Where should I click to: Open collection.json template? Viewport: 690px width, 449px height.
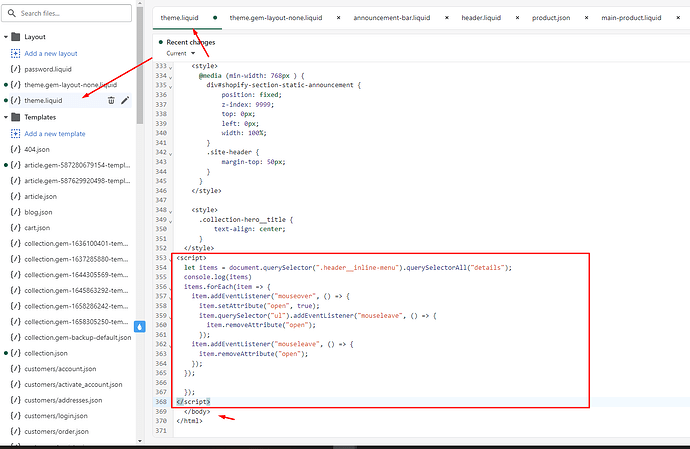click(x=46, y=353)
